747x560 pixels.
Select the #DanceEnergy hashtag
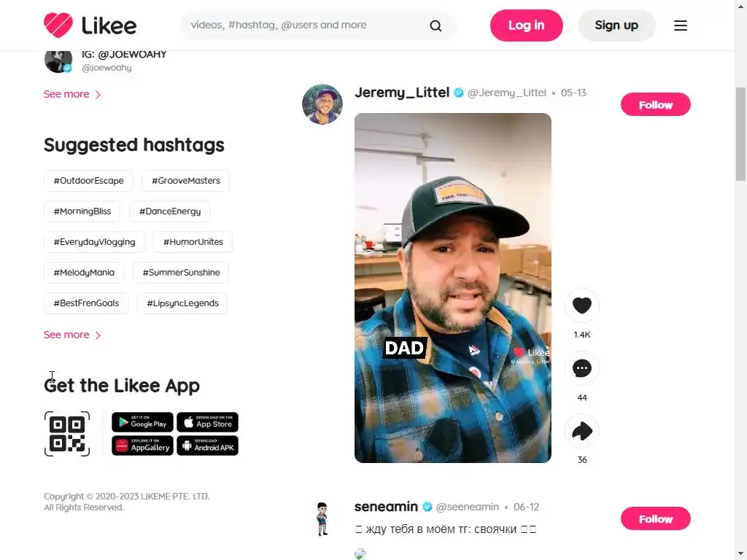[169, 211]
